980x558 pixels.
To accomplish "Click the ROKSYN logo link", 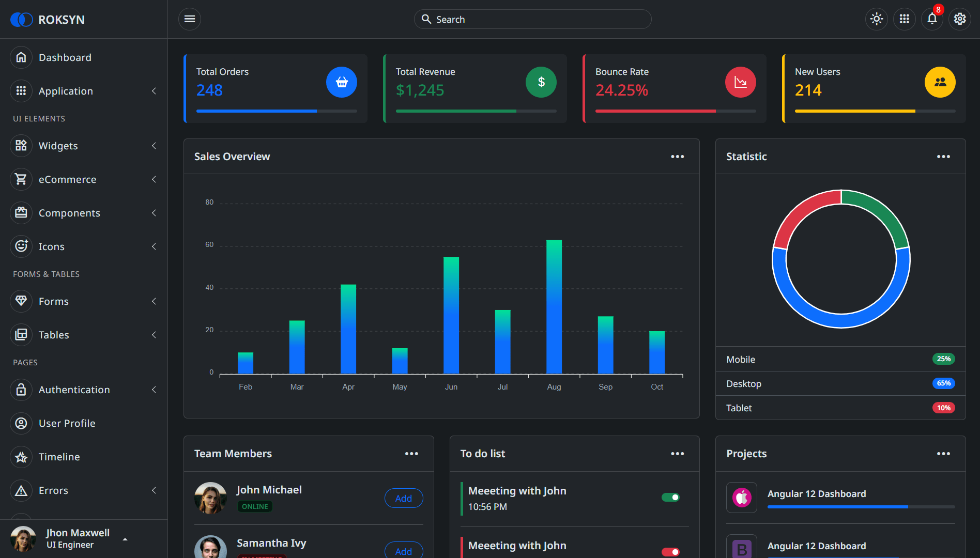I will click(x=48, y=20).
